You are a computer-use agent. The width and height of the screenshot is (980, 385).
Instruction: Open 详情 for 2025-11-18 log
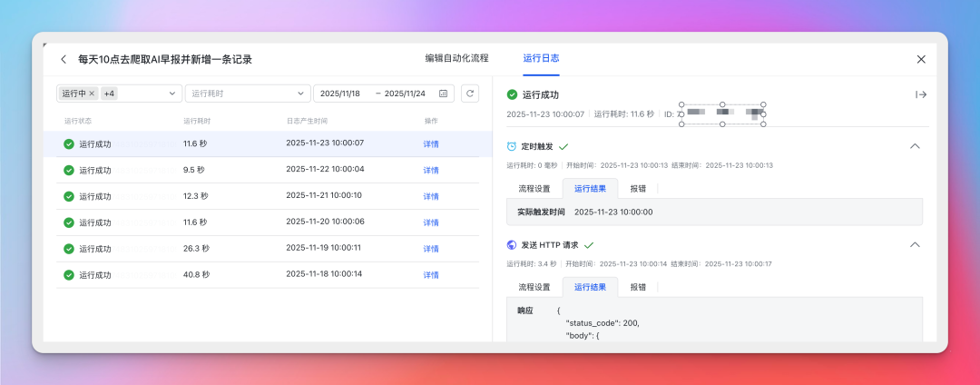(x=431, y=275)
